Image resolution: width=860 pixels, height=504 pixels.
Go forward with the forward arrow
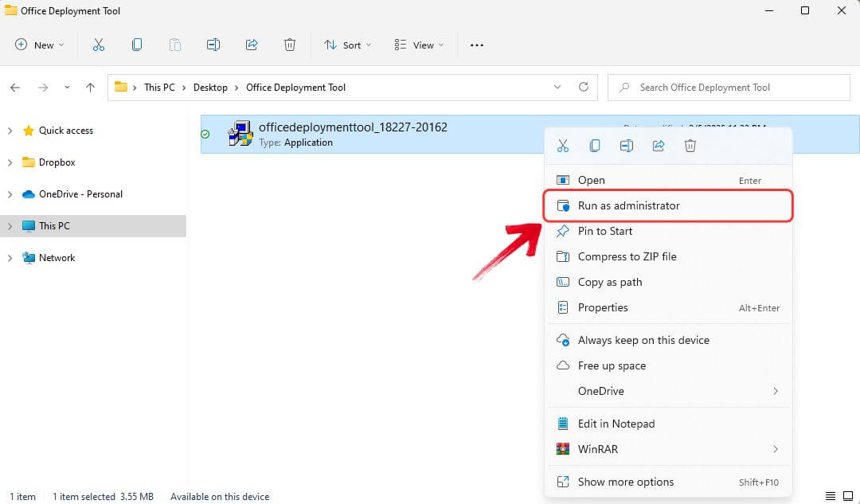point(43,88)
